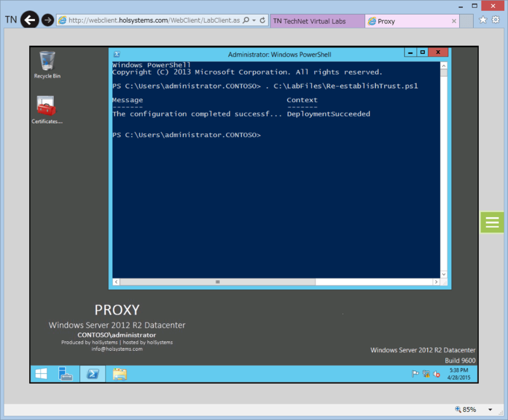Screen dimensions: 508x420
Task: Click the webclient.holsystems.com address field
Action: [154, 20]
